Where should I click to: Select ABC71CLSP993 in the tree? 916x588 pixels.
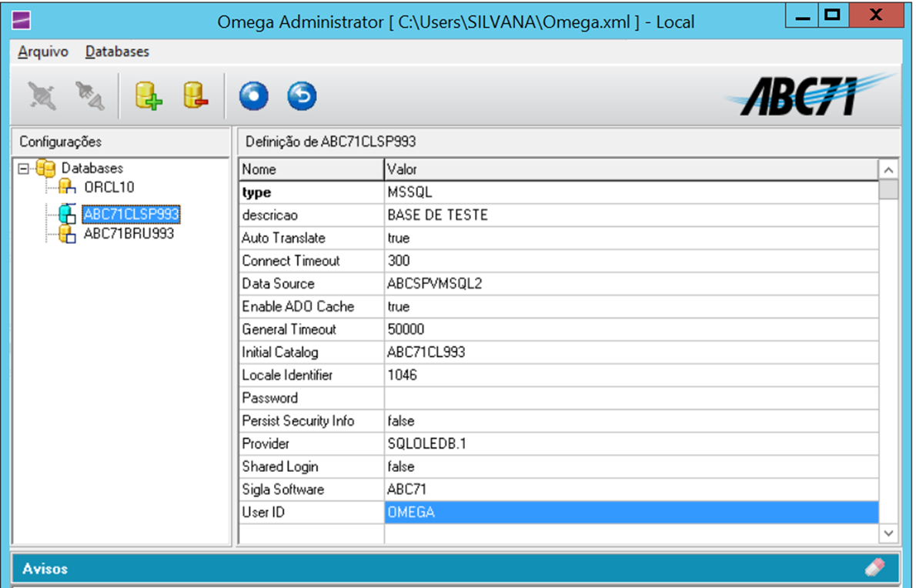point(131,214)
